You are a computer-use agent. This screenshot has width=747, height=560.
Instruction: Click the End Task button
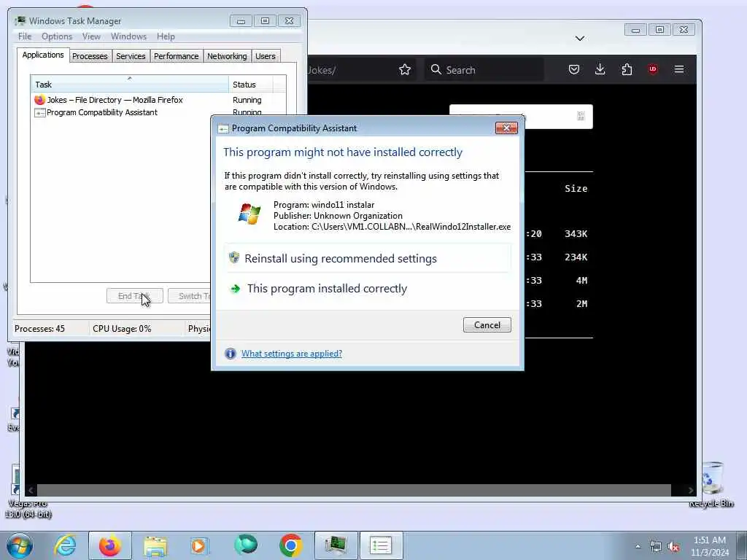pyautogui.click(x=135, y=296)
